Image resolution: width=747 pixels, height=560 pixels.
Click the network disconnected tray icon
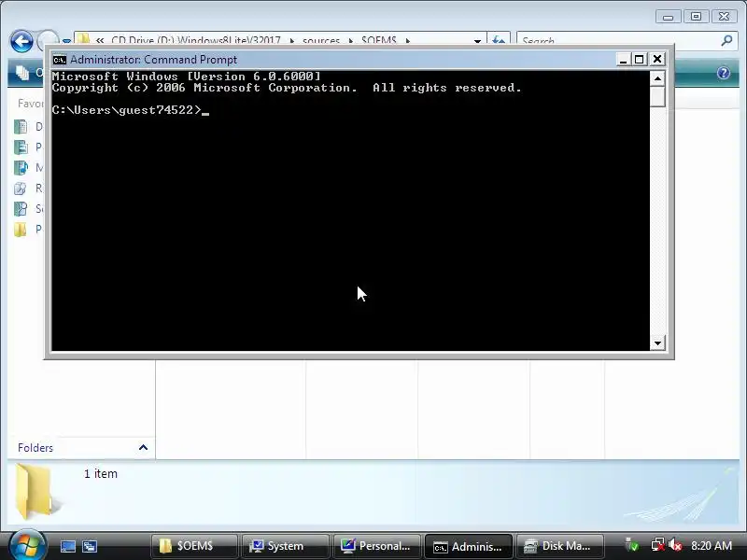pyautogui.click(x=657, y=545)
